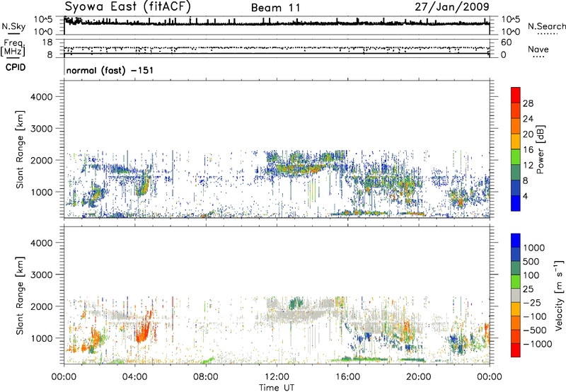566x392 pixels.
Task: Click the red top segment of power colorbar
Action: (x=516, y=95)
